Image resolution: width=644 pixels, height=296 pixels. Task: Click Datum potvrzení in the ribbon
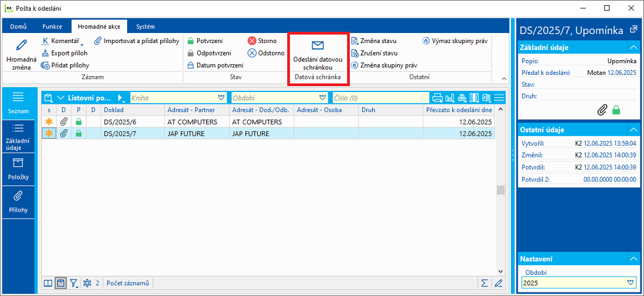coord(215,65)
